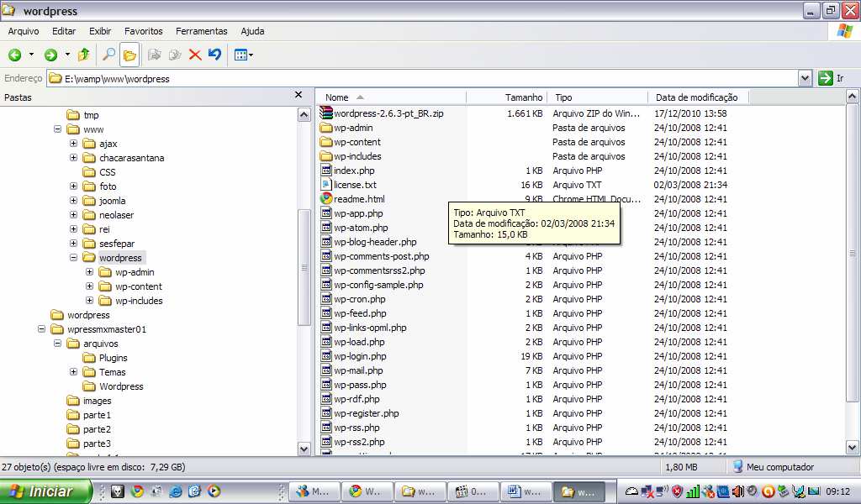Image resolution: width=861 pixels, height=504 pixels.
Task: Collapse the wpressmxmaster01 tree node
Action: [42, 329]
